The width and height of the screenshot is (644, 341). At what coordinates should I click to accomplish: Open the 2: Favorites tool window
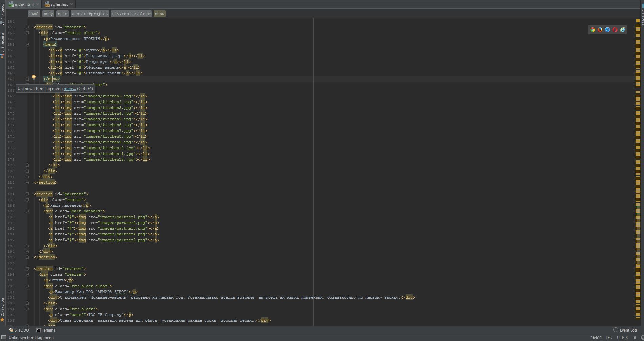point(3,309)
